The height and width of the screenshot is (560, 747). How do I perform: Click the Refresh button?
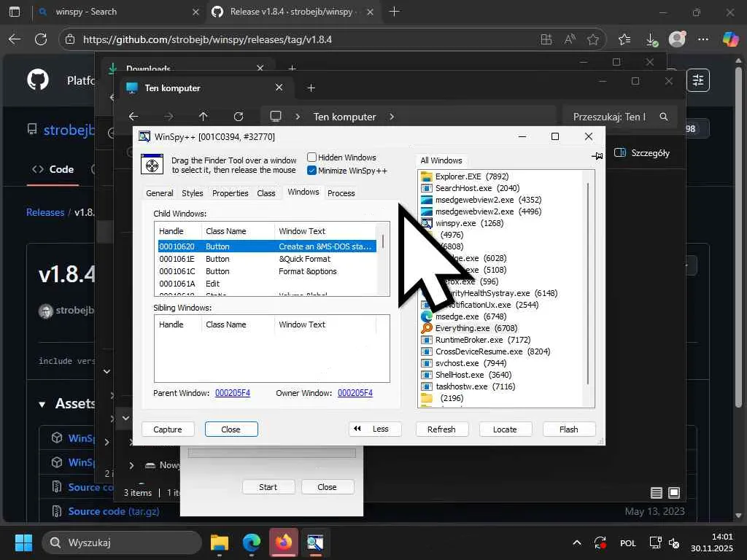click(441, 429)
